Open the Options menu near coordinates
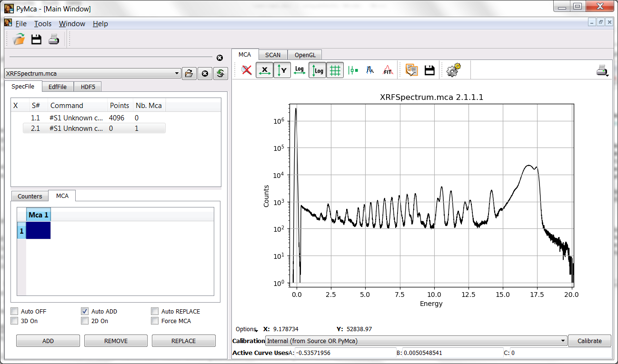This screenshot has height=364, width=618. coord(246,329)
